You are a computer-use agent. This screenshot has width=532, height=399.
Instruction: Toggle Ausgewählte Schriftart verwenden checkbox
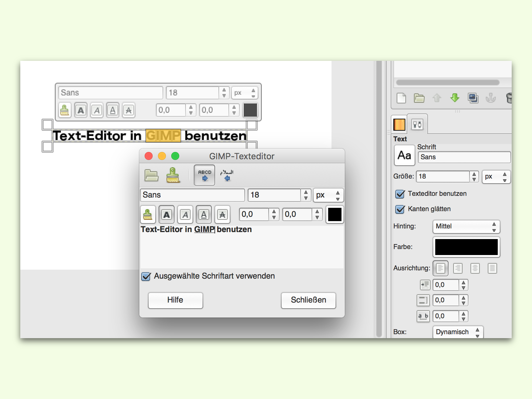146,276
